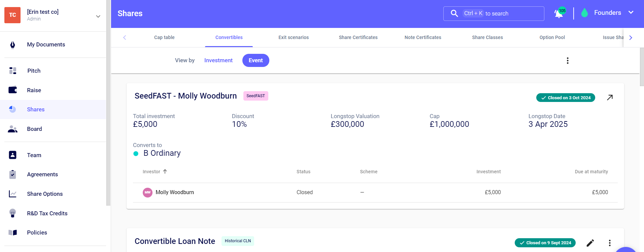This screenshot has height=252, width=644.
Task: Open the Cap table tab
Action: [164, 37]
